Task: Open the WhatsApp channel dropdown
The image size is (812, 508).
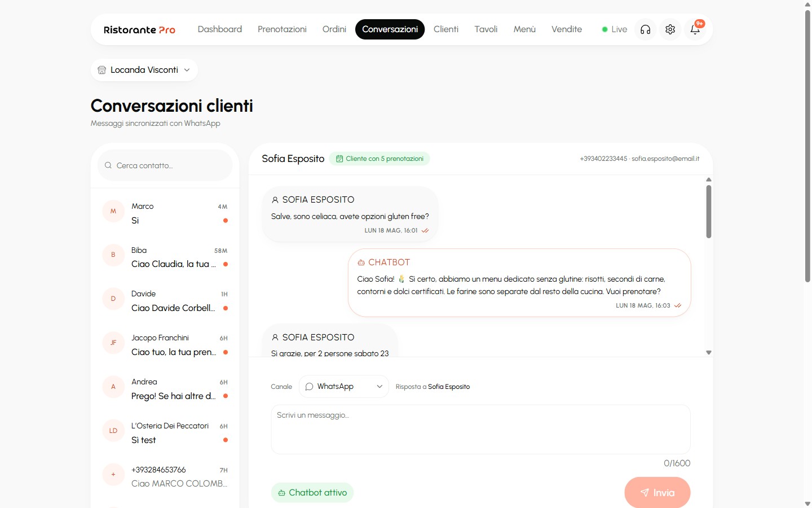Action: (x=344, y=387)
